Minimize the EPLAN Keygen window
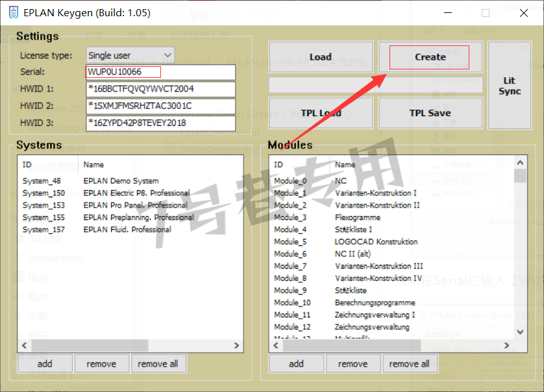Image resolution: width=544 pixels, height=392 pixels. pos(448,13)
